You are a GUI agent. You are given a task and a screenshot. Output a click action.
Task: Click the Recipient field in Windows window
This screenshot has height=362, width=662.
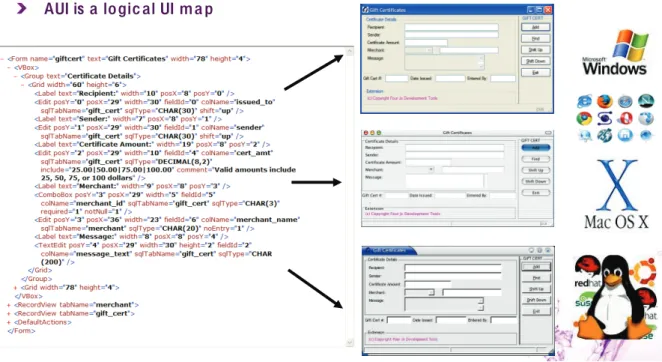coord(451,27)
